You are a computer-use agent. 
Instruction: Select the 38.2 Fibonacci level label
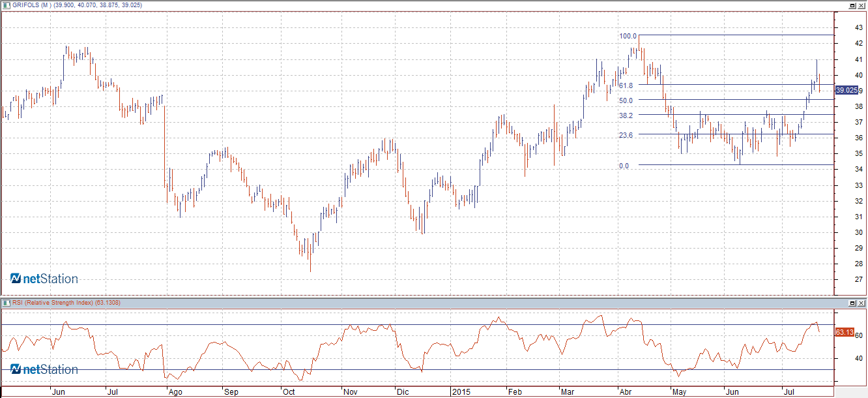click(626, 115)
